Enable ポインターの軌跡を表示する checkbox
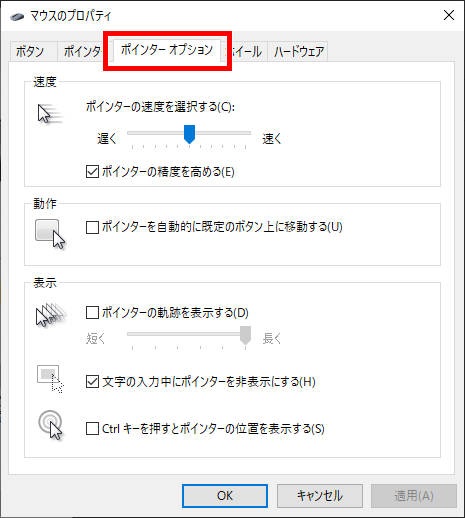 tap(92, 313)
